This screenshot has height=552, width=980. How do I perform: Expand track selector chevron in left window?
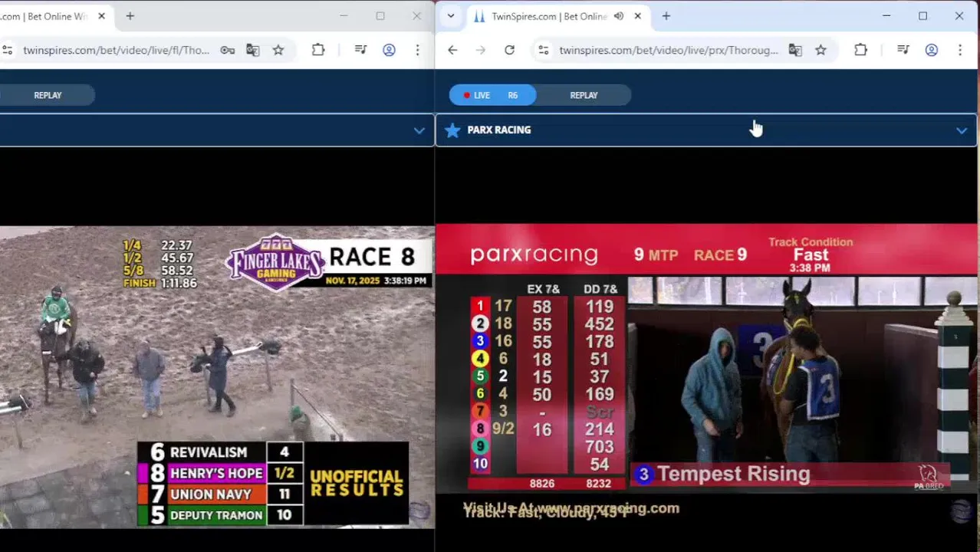(419, 130)
